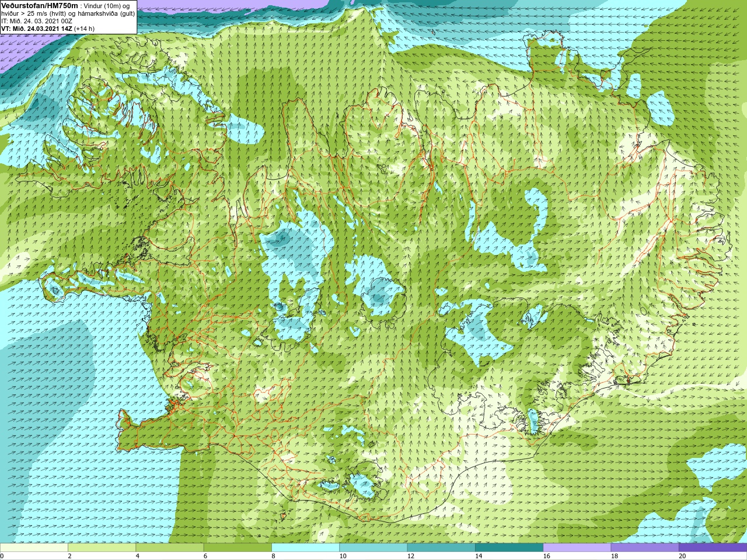Viewport: 747px width, 560px height.
Task: Click the legend label '6'
Action: 205,556
